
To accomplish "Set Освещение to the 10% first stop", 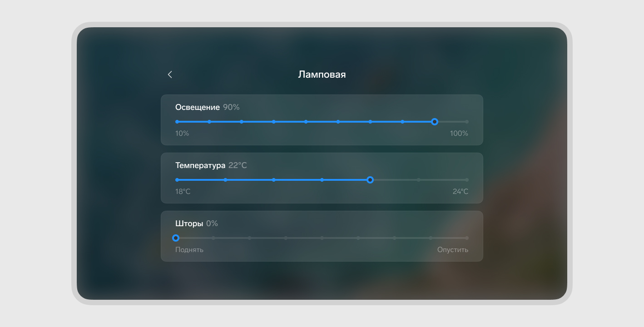I will click(177, 122).
